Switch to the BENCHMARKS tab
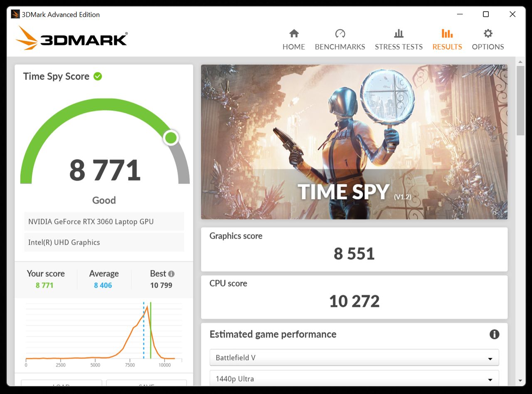Screen dimensions: 532x394 pyautogui.click(x=340, y=40)
